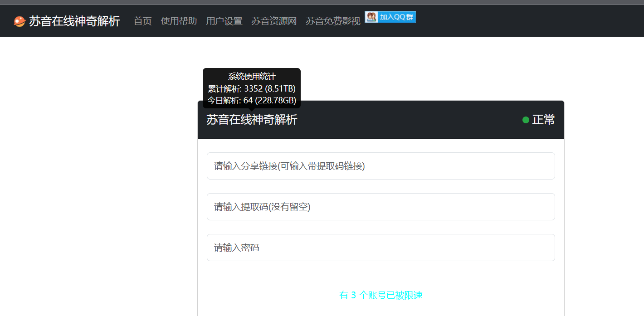Viewport: 644px width, 316px height.
Task: Open the 首页 navigation item
Action: (142, 21)
